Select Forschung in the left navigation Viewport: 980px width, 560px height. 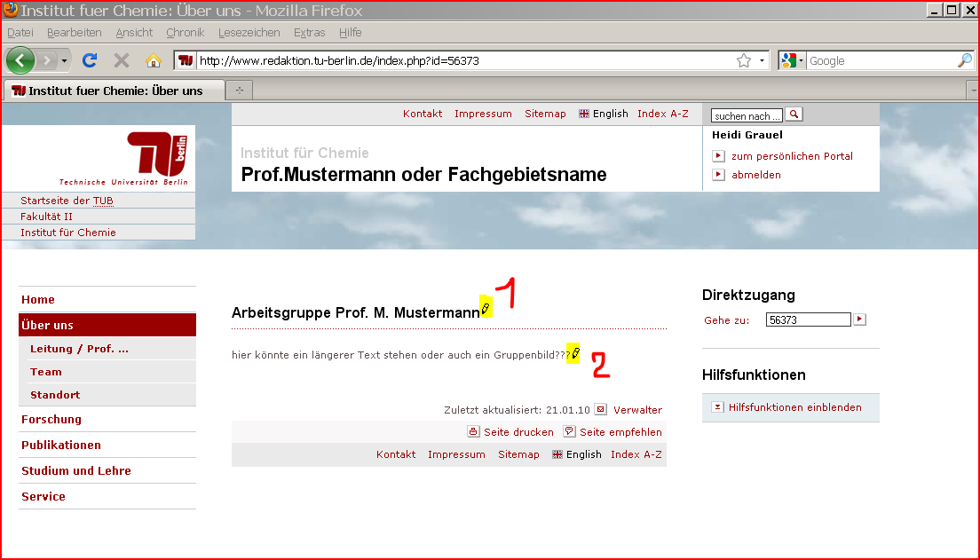click(51, 419)
